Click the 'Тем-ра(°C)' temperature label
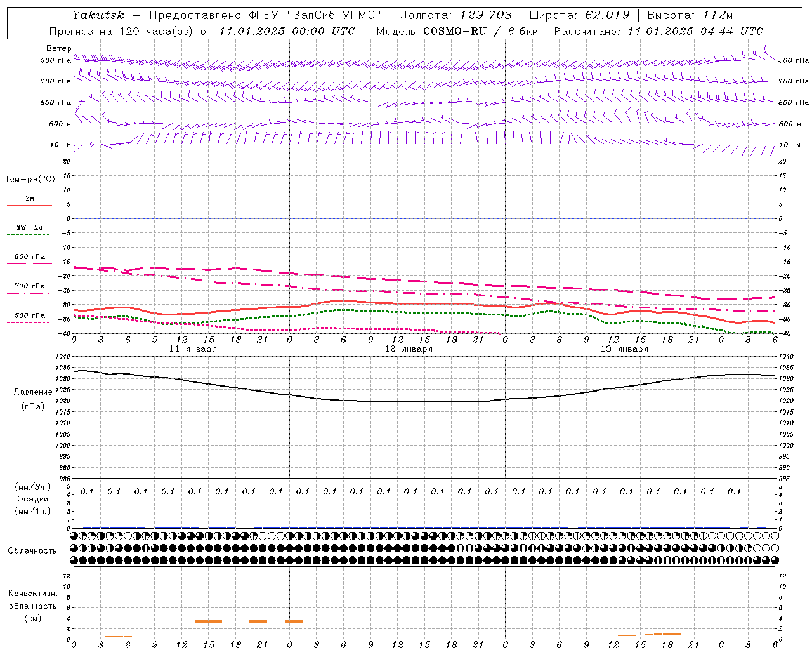The height and width of the screenshot is (650, 812). [x=30, y=180]
